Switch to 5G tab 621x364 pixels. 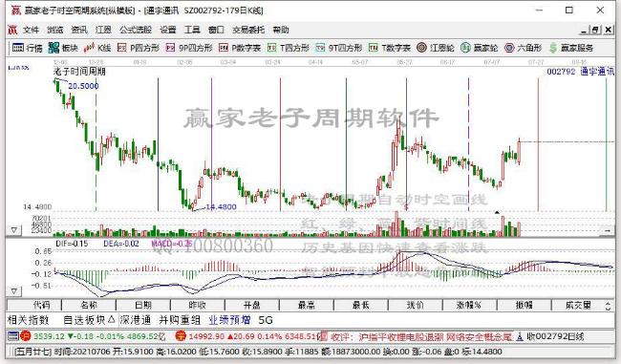coord(266,320)
